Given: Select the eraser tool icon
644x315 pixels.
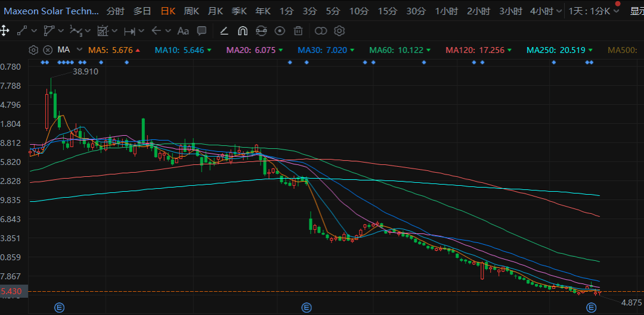Looking at the screenshot, I should (x=224, y=31).
